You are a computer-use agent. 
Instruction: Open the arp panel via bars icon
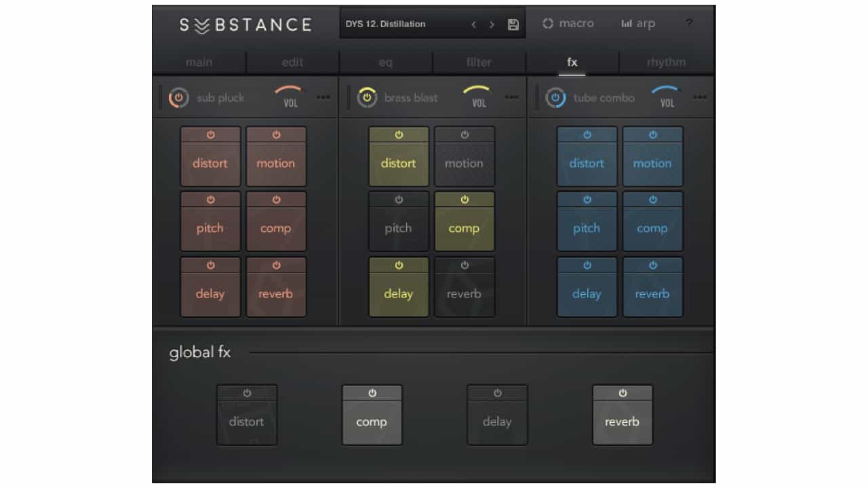[637, 23]
